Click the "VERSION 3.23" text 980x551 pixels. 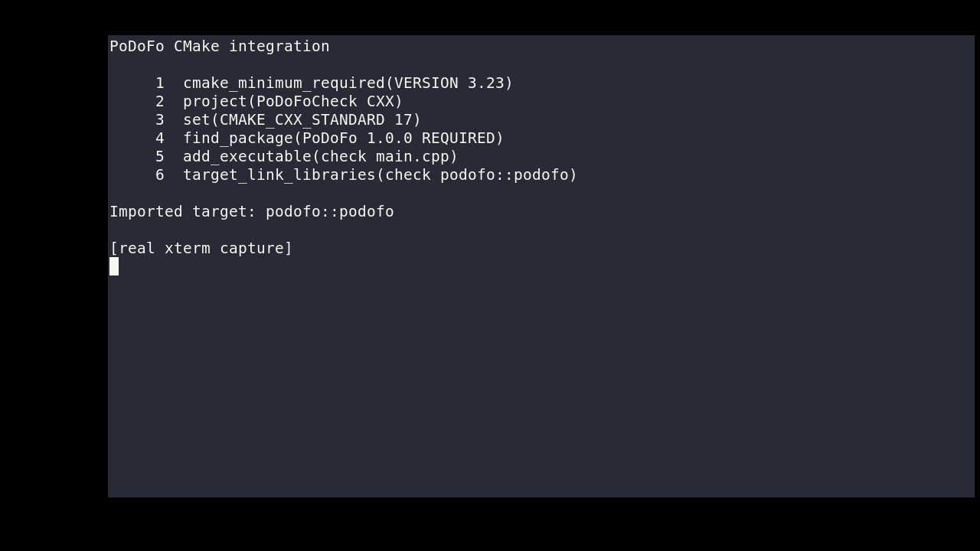449,83
